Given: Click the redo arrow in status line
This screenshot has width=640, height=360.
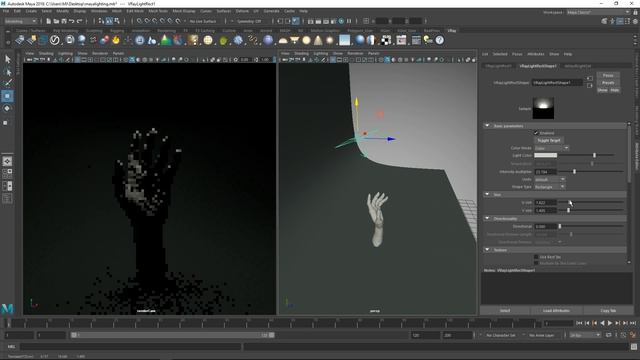Looking at the screenshot, I should [x=80, y=21].
